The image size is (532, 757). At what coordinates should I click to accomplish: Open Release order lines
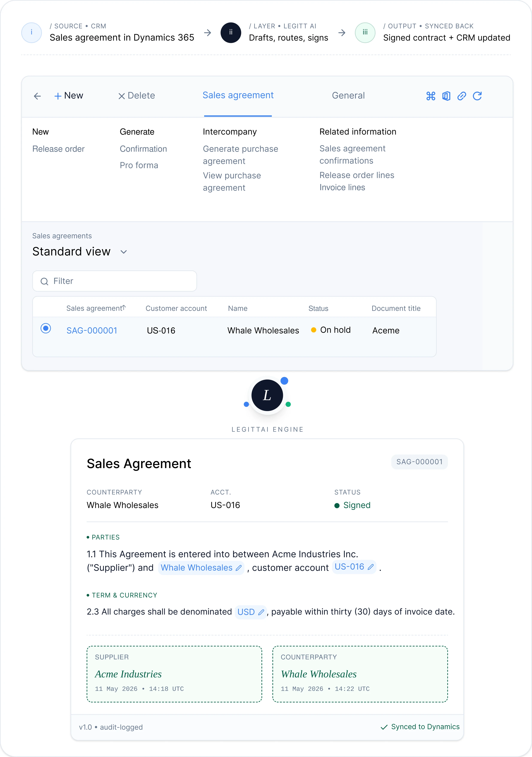(357, 175)
